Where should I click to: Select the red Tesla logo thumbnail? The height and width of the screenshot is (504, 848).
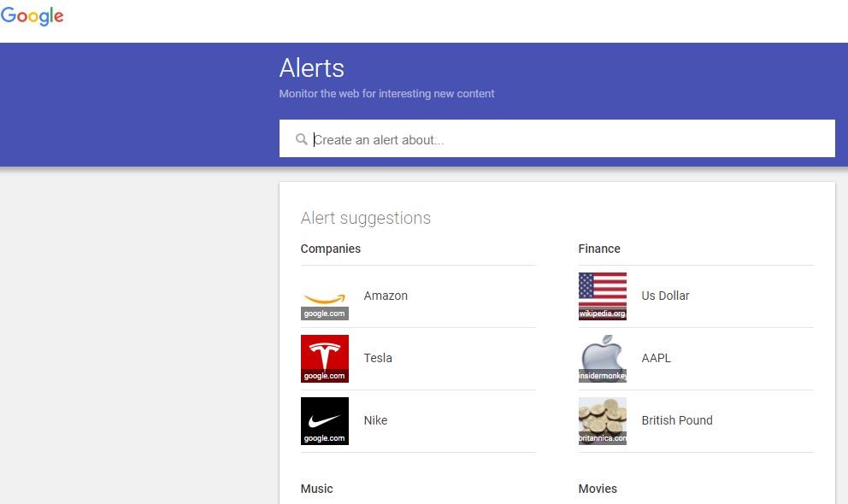325,359
